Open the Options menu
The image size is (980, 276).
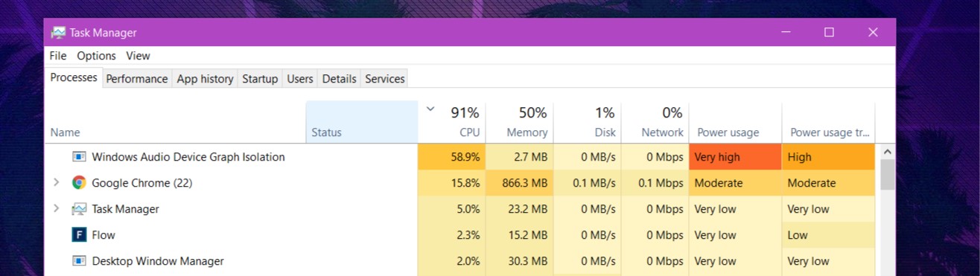coord(96,56)
